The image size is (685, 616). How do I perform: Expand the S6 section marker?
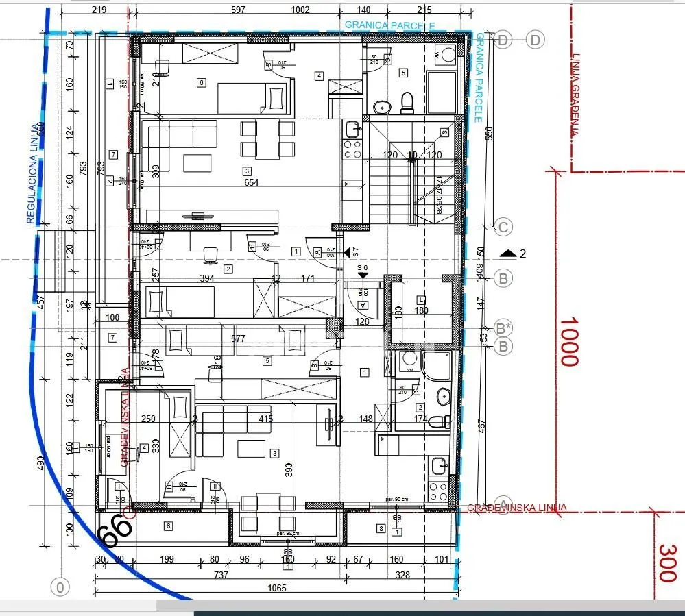(361, 270)
